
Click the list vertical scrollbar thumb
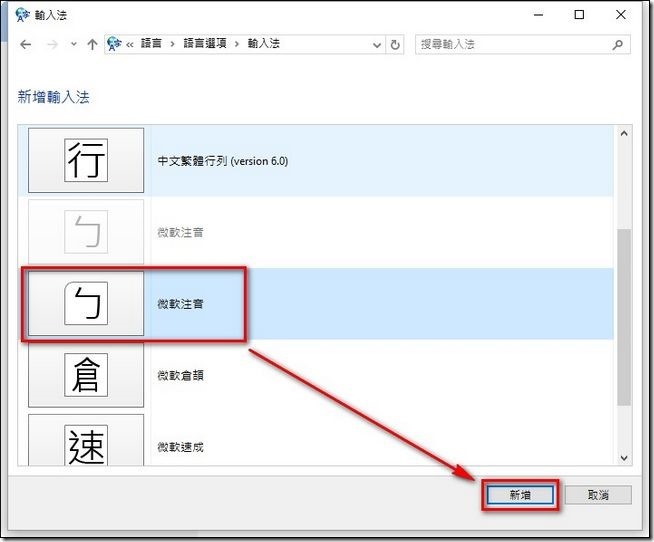(x=624, y=317)
